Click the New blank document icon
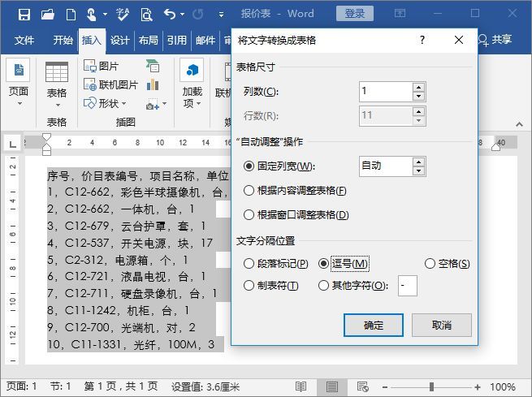Screen dimensions: 532x397 click(x=71, y=15)
